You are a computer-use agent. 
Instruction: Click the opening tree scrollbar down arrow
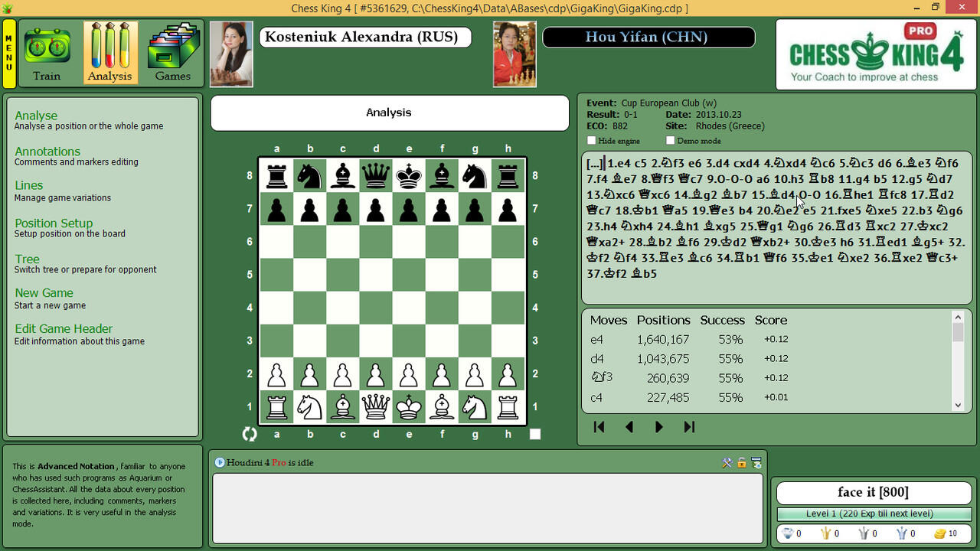point(958,406)
